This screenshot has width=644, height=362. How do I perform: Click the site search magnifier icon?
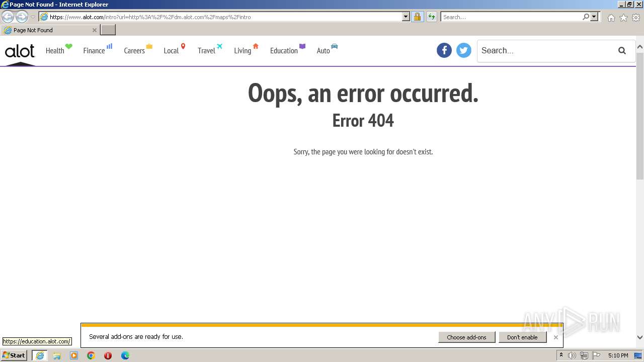[622, 50]
